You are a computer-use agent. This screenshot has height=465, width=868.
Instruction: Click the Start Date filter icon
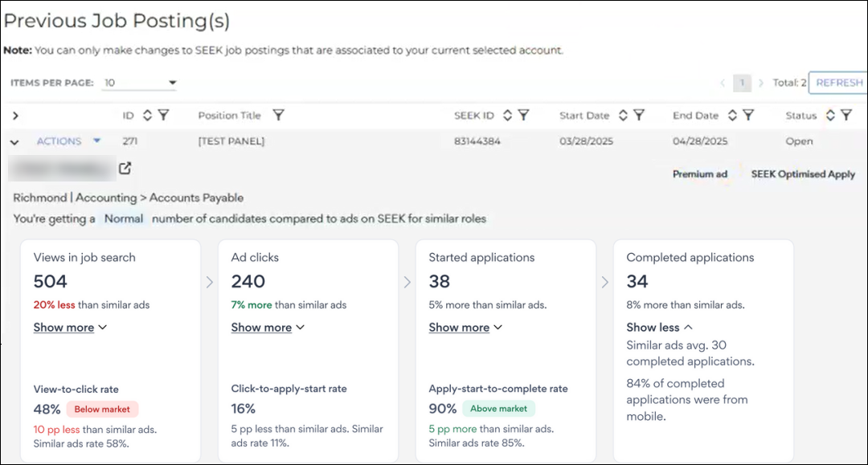point(639,116)
